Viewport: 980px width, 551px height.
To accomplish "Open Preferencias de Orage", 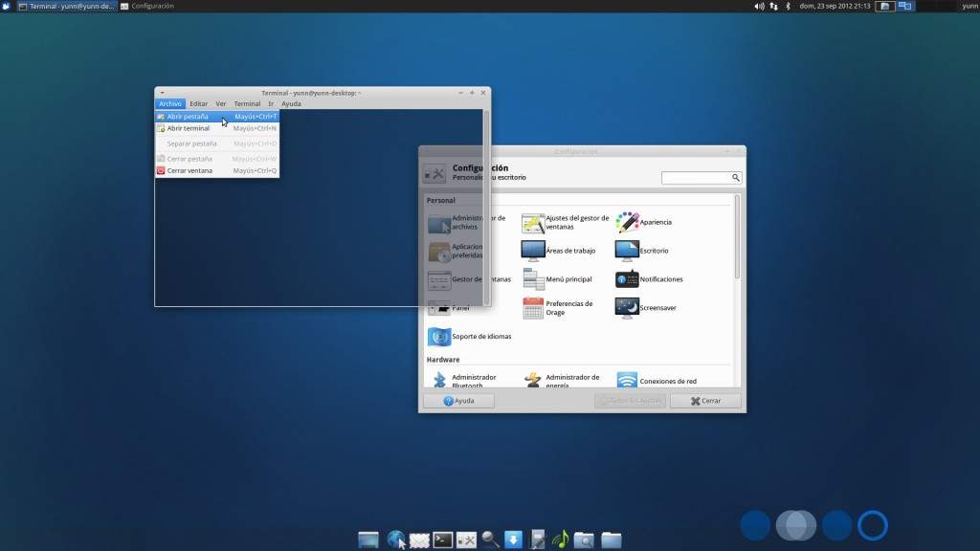I will pos(557,308).
